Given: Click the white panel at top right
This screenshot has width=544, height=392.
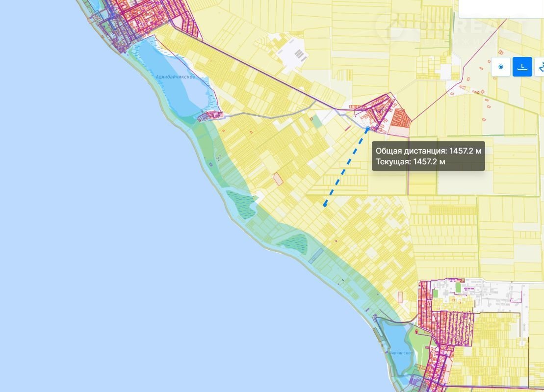Looking at the screenshot, I should [500, 9].
